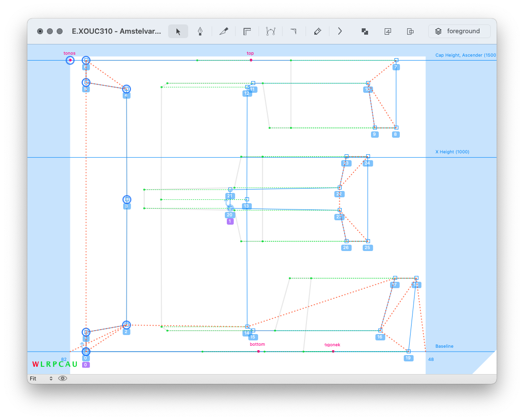Image resolution: width=524 pixels, height=420 pixels.
Task: Click the curve path editing tool icon
Action: click(x=270, y=31)
